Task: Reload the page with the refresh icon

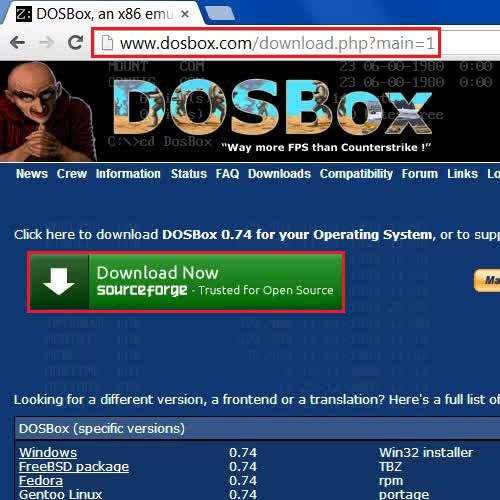Action: pyautogui.click(x=75, y=42)
